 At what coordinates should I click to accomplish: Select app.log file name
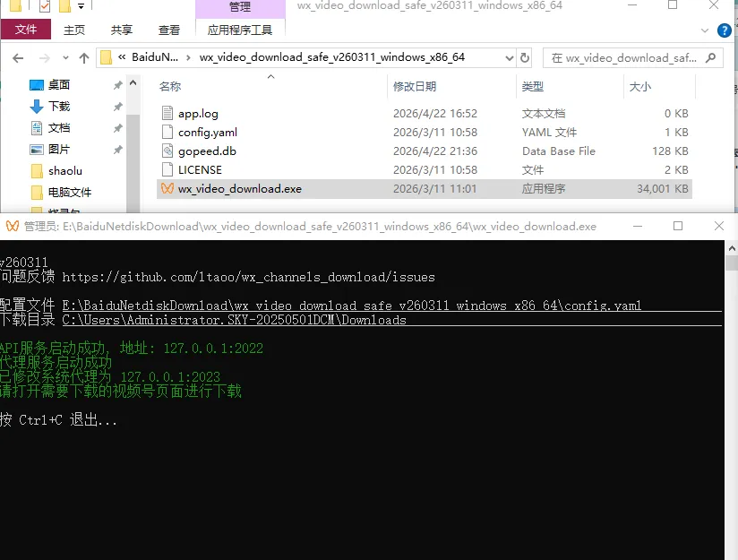pos(198,114)
